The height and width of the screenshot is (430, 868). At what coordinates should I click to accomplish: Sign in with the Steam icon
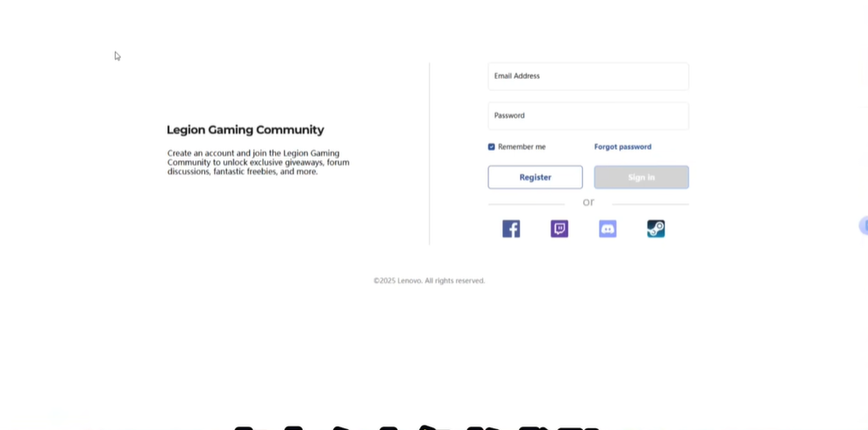click(x=656, y=229)
